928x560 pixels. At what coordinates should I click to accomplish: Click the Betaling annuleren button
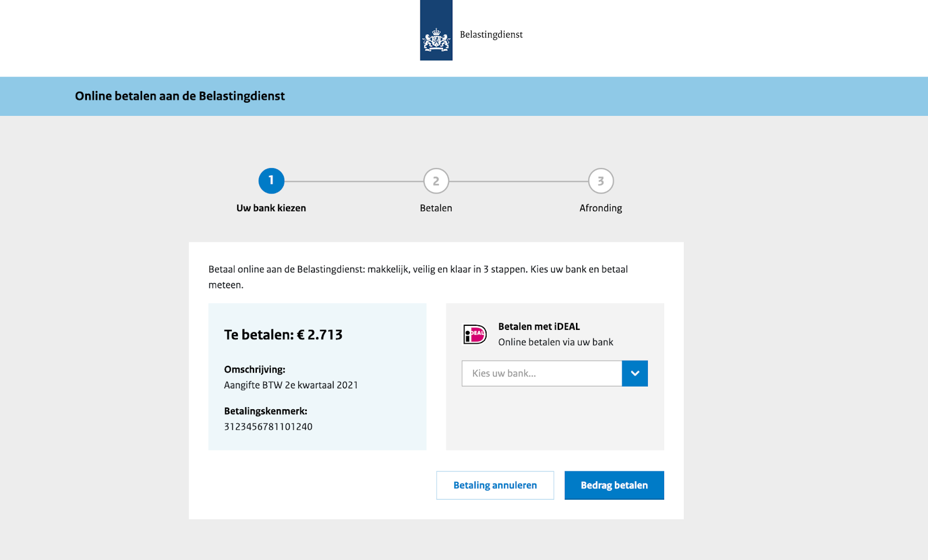[495, 485]
